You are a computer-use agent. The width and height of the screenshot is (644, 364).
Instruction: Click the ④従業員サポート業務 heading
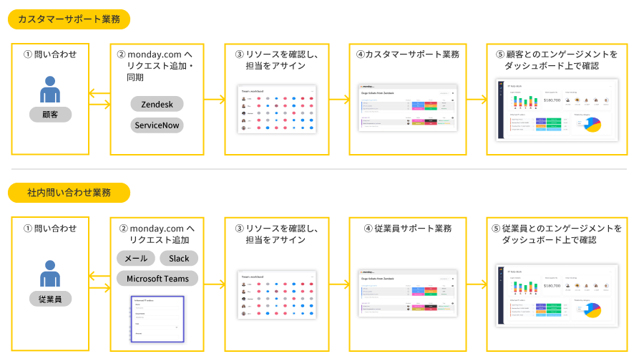[x=408, y=229]
